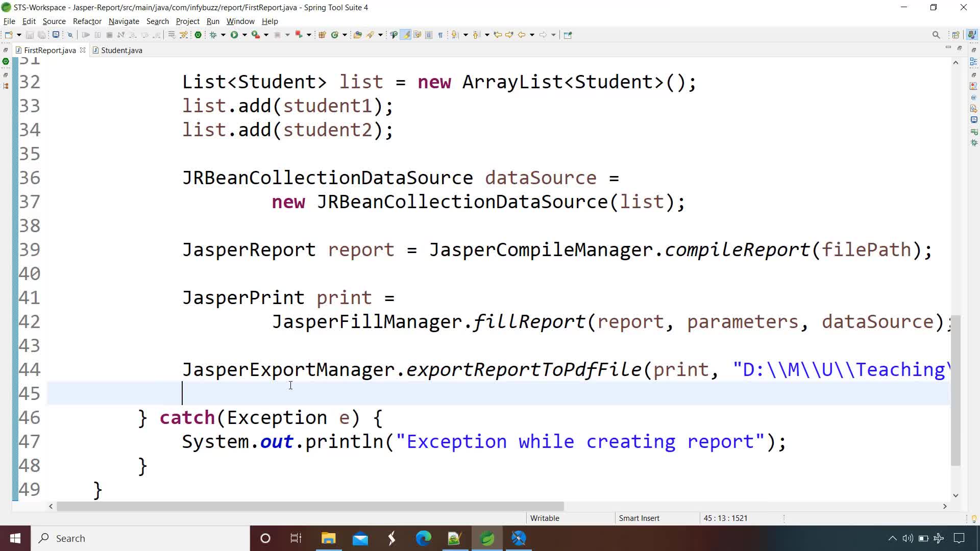The height and width of the screenshot is (551, 980).
Task: Expand the Forward history dropdown arrow
Action: (x=553, y=35)
